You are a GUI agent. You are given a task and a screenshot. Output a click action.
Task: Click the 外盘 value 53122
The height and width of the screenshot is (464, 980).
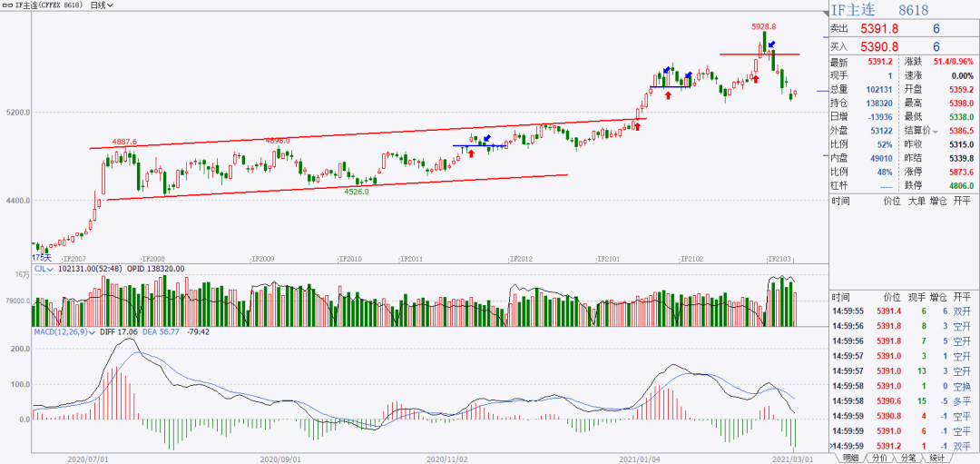coord(883,131)
